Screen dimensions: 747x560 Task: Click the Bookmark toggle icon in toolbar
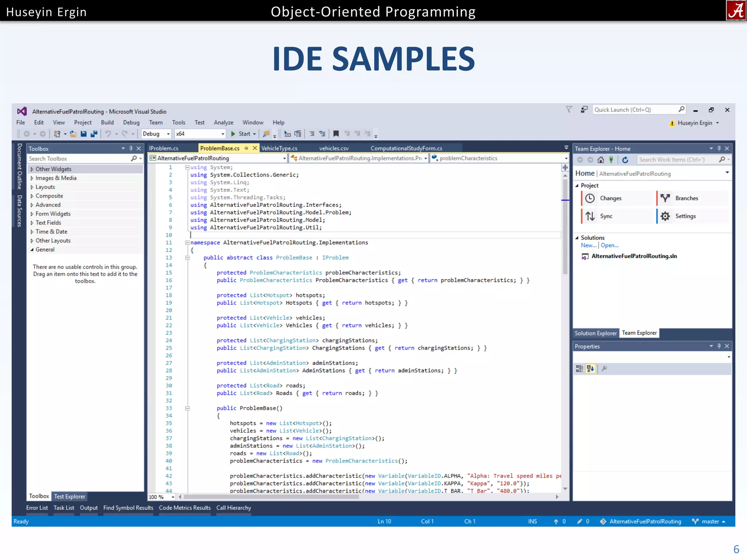(336, 134)
